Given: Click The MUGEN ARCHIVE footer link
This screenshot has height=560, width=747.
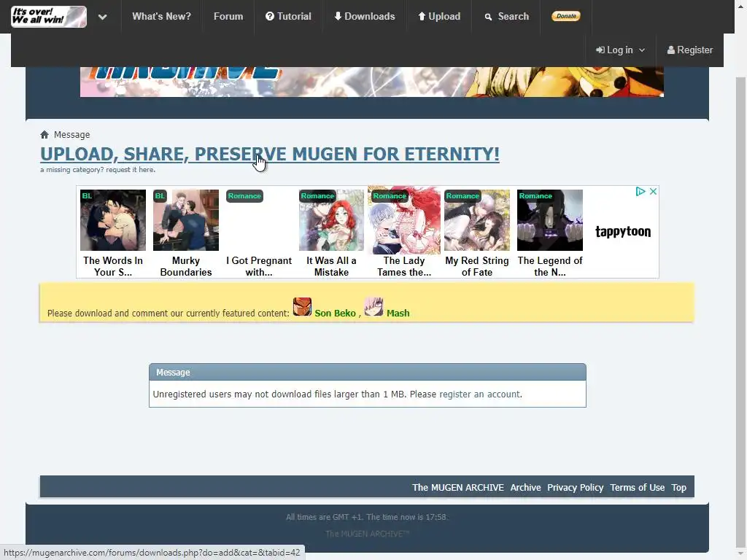Looking at the screenshot, I should pos(458,487).
